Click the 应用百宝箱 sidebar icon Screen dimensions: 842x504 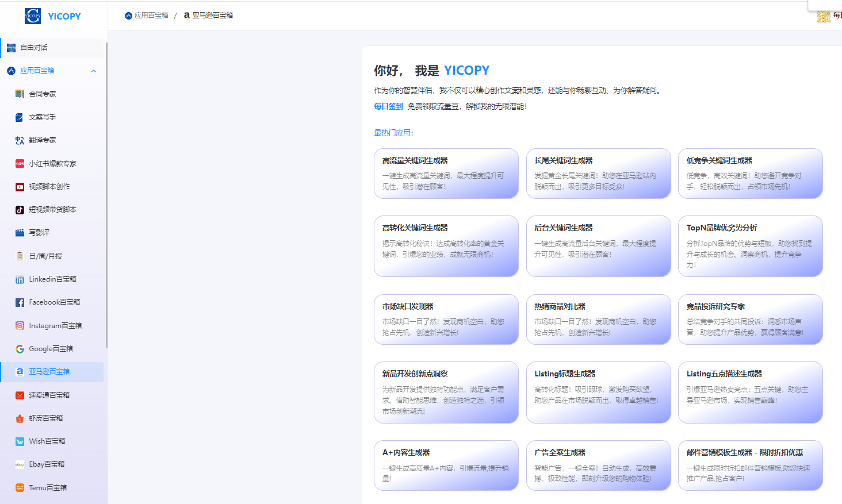pos(11,71)
